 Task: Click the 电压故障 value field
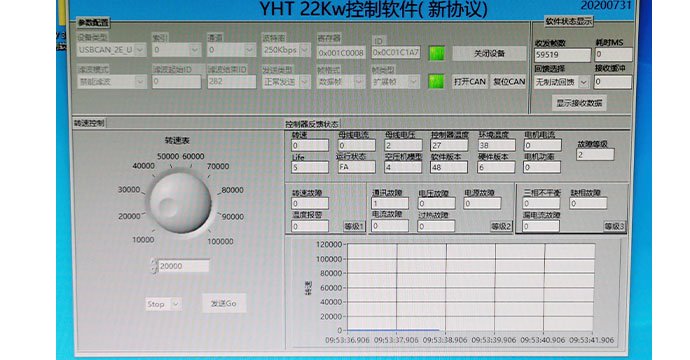tap(437, 203)
